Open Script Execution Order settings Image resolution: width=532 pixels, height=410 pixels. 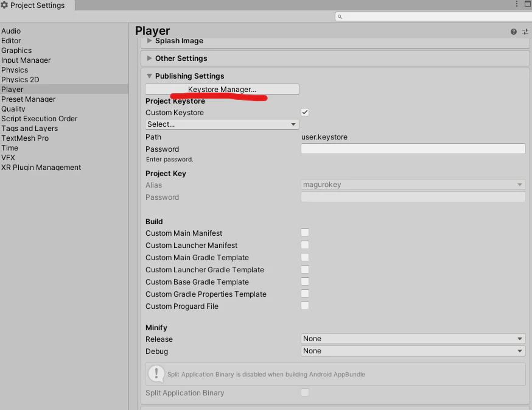(x=39, y=119)
